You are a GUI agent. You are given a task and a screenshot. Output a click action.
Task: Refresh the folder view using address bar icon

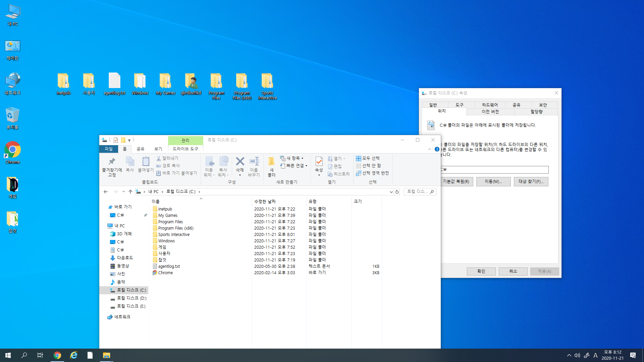point(397,192)
